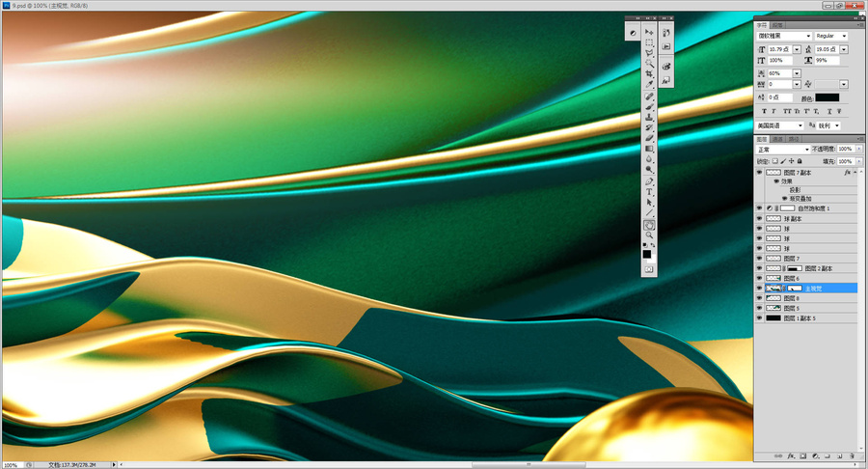Screen dimensions: 868x469
Task: Switch to the 通道 channels tab
Action: click(777, 139)
